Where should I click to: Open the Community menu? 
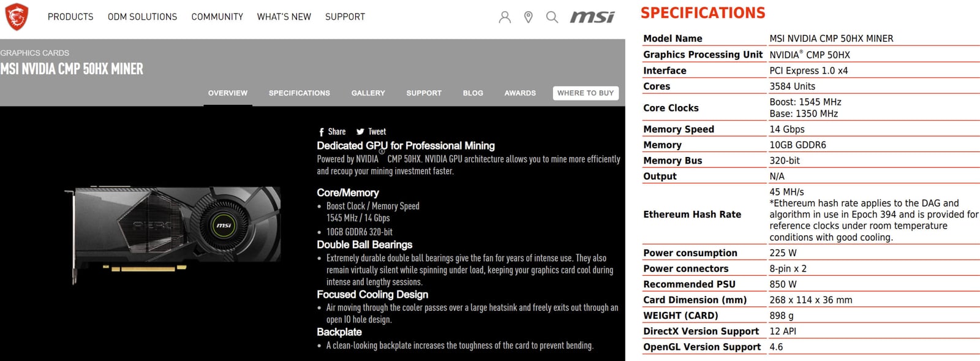click(x=217, y=17)
